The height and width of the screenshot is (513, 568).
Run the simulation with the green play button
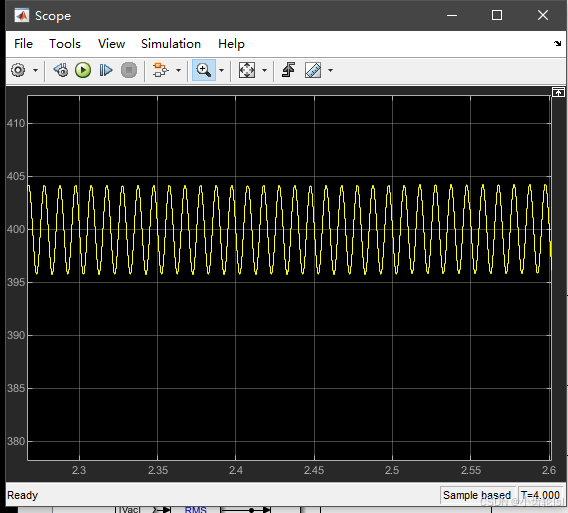point(83,70)
